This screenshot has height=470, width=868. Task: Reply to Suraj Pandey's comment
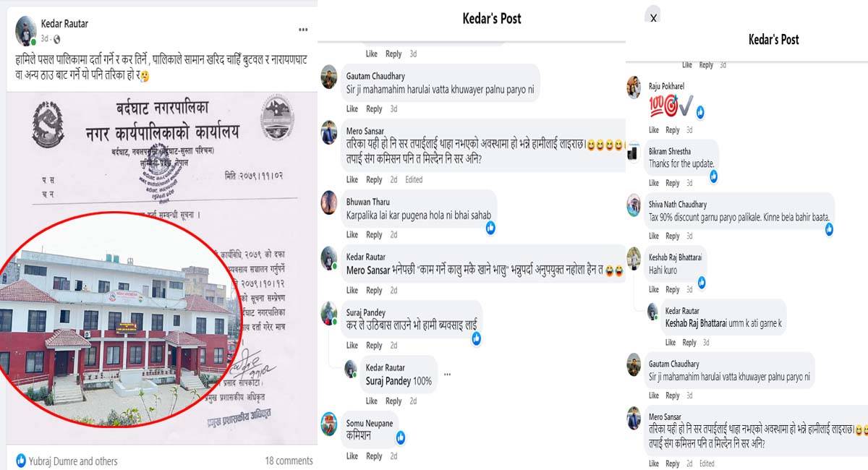point(373,346)
